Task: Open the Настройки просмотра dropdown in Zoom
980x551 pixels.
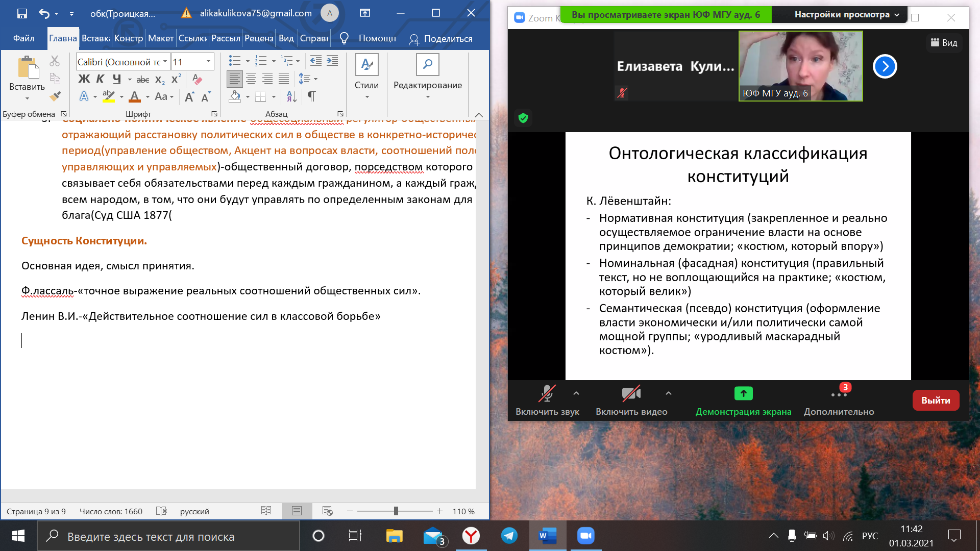Action: point(846,15)
